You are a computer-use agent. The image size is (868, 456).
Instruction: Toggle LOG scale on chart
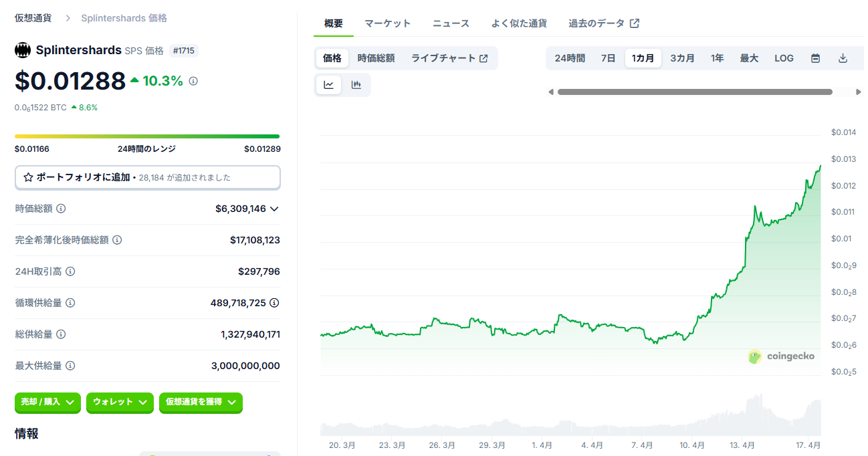[784, 58]
